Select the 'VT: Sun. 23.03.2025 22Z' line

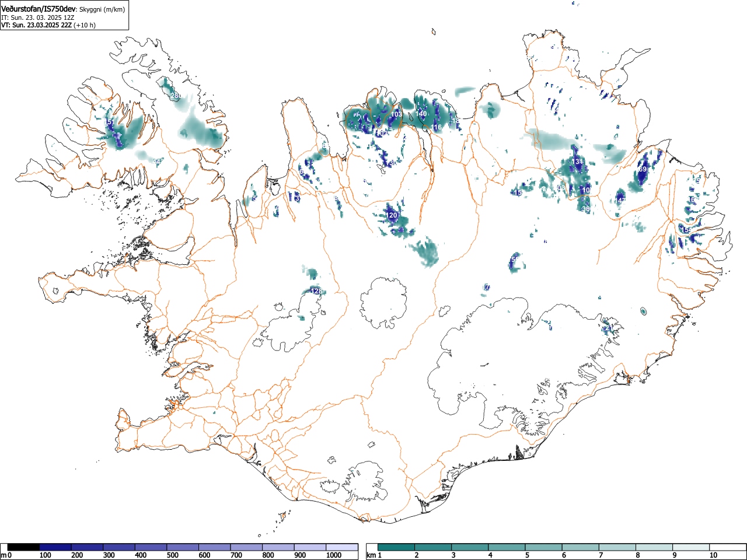click(x=36, y=25)
